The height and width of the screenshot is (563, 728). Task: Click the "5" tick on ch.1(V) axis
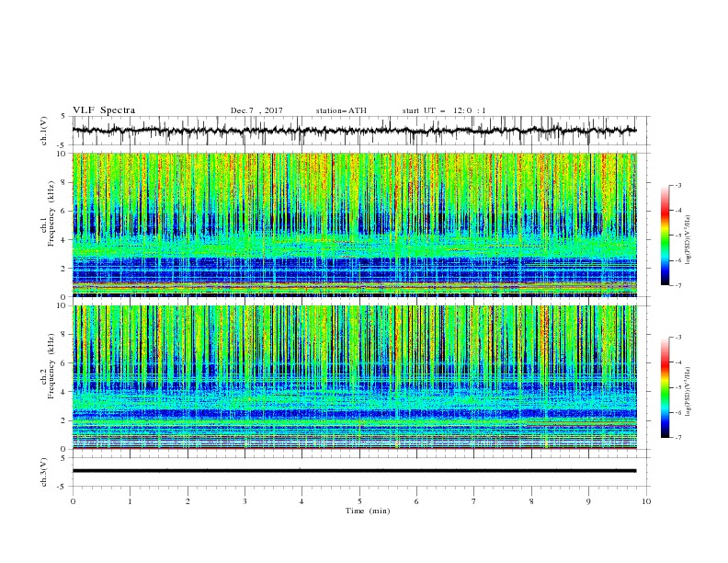(x=64, y=116)
